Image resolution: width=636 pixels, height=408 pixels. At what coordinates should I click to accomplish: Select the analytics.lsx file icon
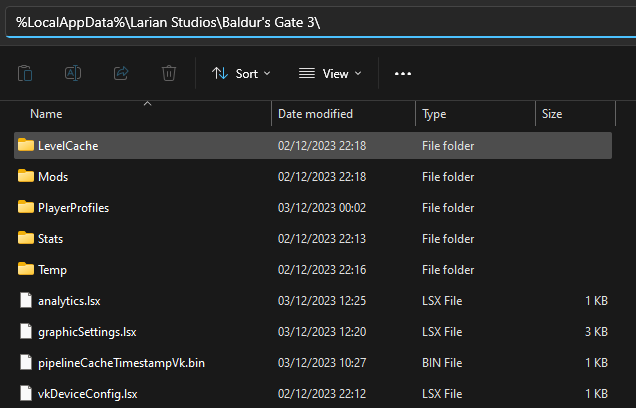(x=26, y=300)
